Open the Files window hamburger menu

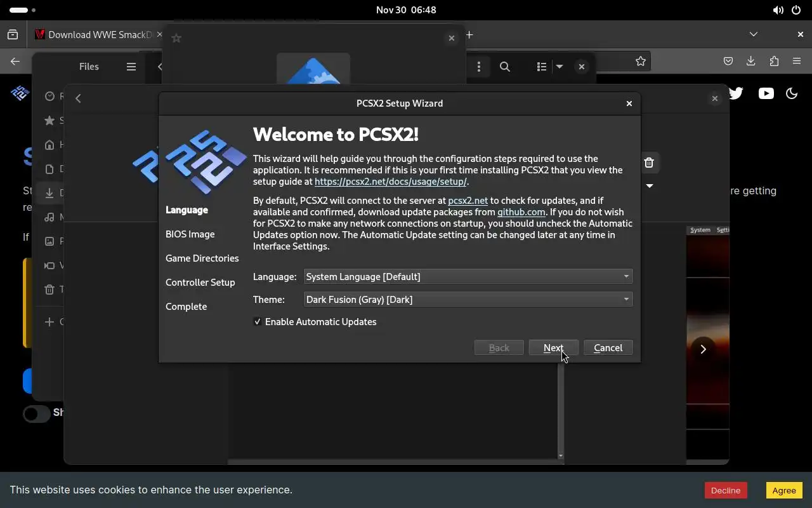pyautogui.click(x=131, y=67)
